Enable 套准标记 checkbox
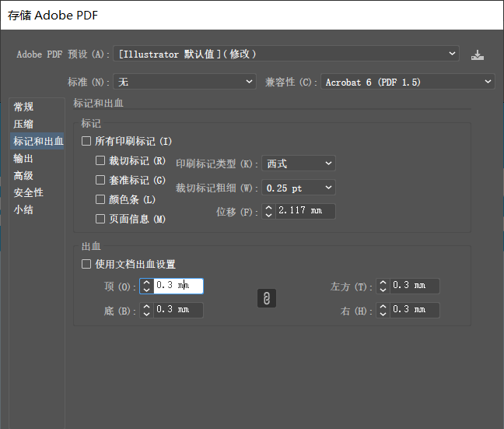Image resolution: width=504 pixels, height=429 pixels. pyautogui.click(x=100, y=180)
